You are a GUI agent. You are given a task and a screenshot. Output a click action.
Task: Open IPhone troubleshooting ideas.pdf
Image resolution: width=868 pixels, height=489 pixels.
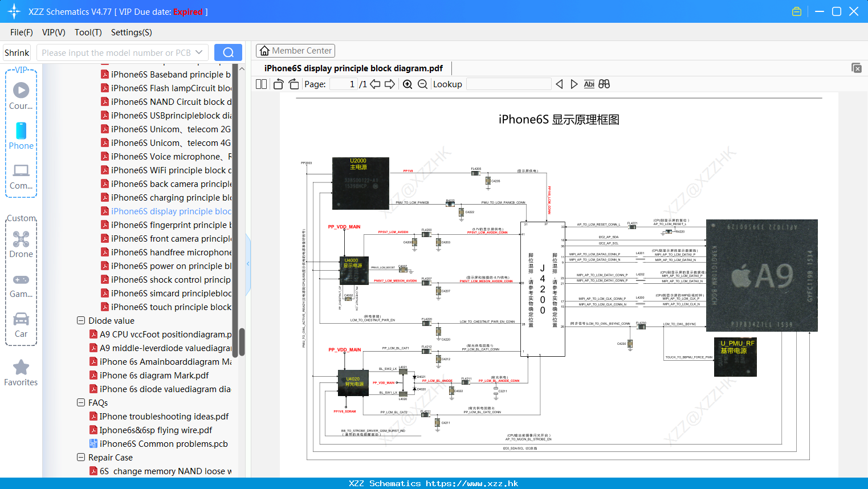coord(159,416)
